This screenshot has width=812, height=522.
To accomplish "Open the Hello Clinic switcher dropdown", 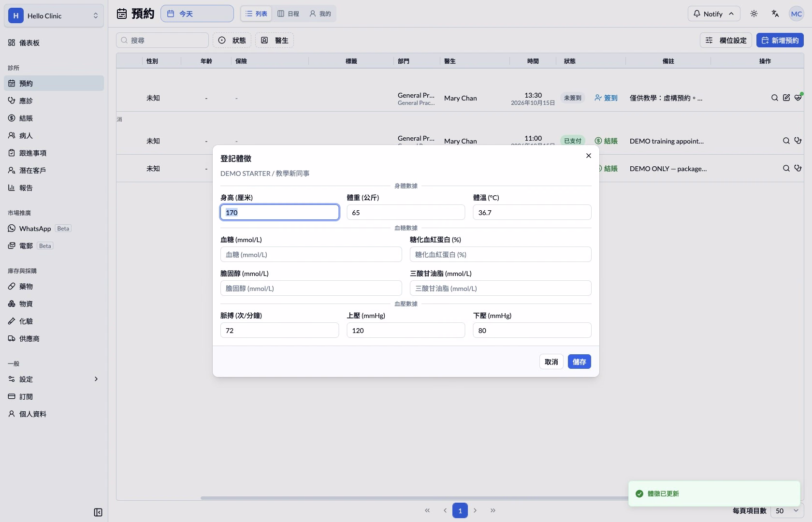I will click(x=54, y=15).
